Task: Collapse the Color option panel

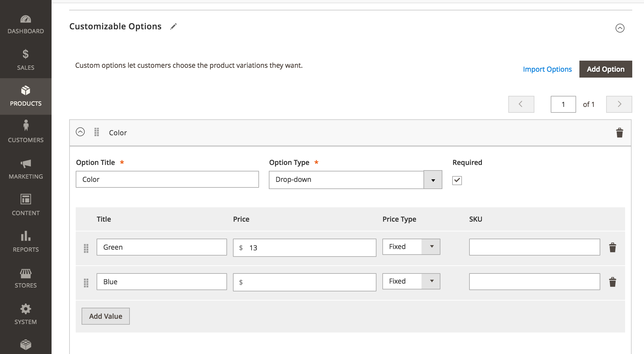Action: [80, 132]
